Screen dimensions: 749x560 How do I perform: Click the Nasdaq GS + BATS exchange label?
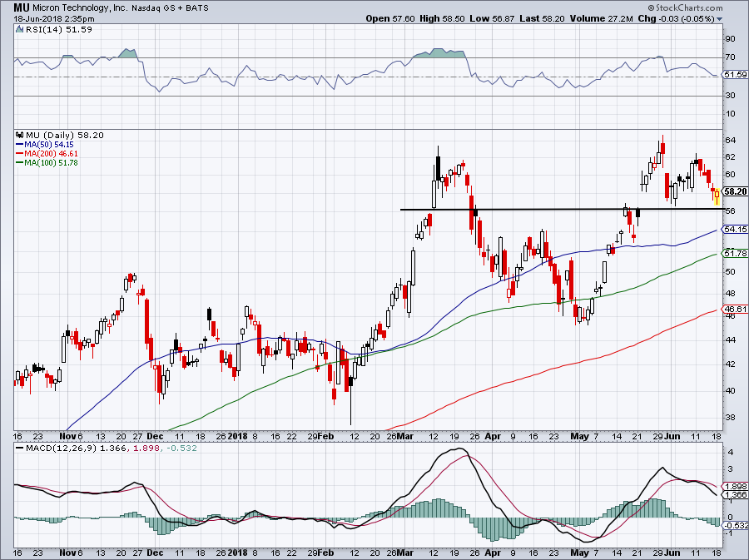170,8
